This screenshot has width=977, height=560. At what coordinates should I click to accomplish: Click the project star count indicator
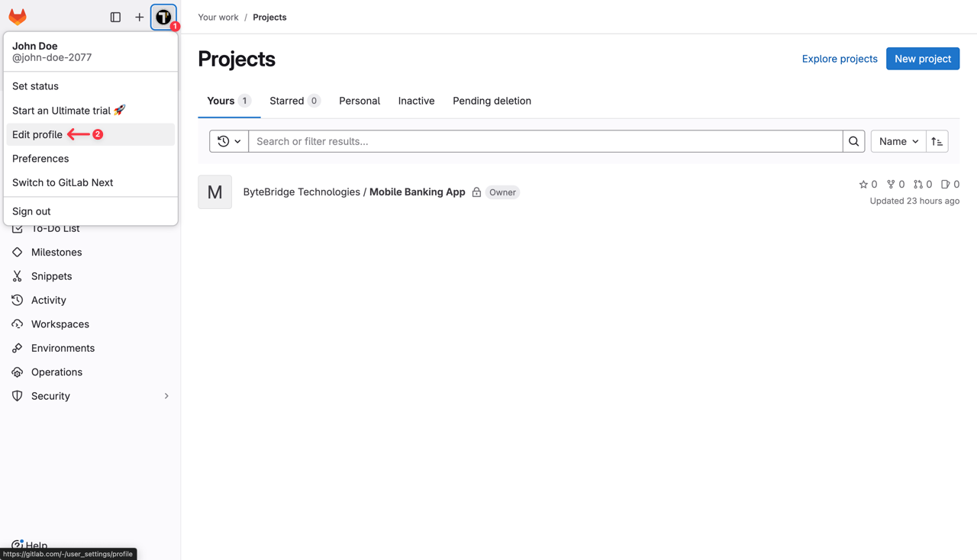coord(868,184)
